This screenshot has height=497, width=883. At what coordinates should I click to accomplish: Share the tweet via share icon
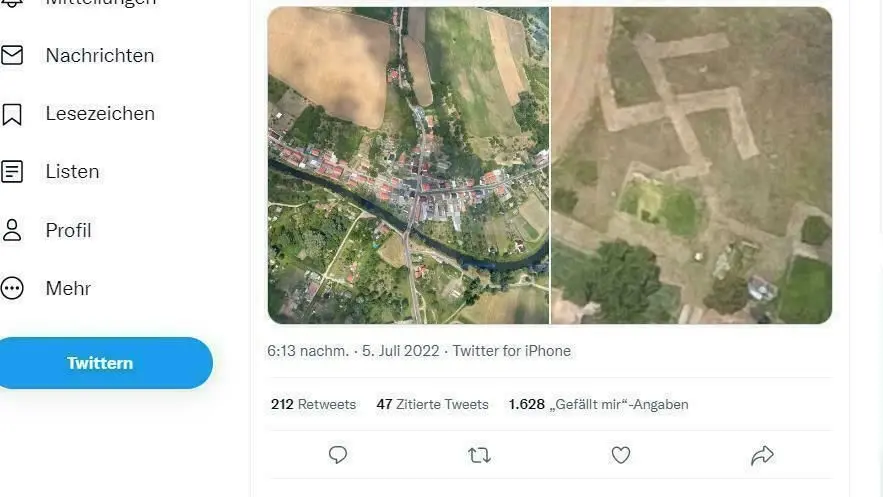762,455
